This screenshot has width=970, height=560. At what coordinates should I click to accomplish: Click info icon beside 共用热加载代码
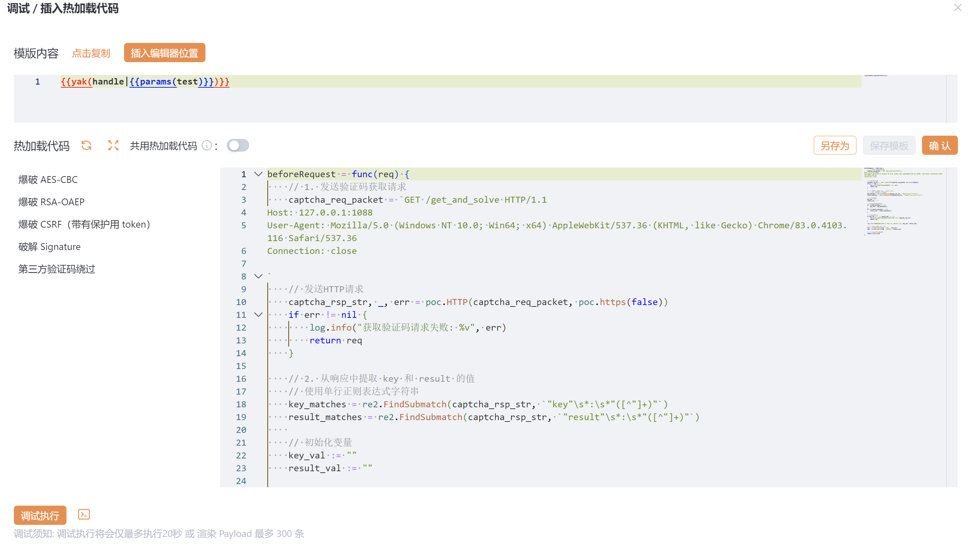207,145
